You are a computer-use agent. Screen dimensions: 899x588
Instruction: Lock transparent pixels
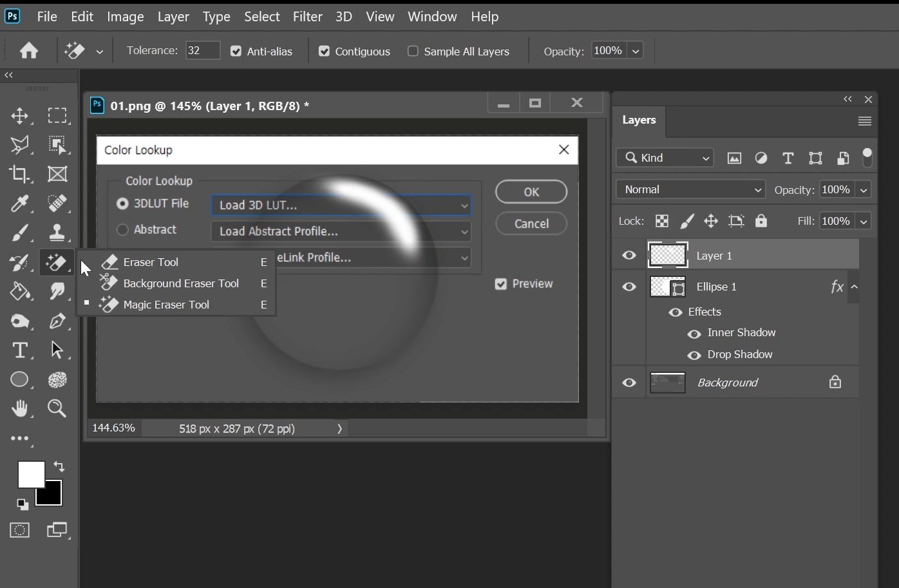[x=661, y=221]
